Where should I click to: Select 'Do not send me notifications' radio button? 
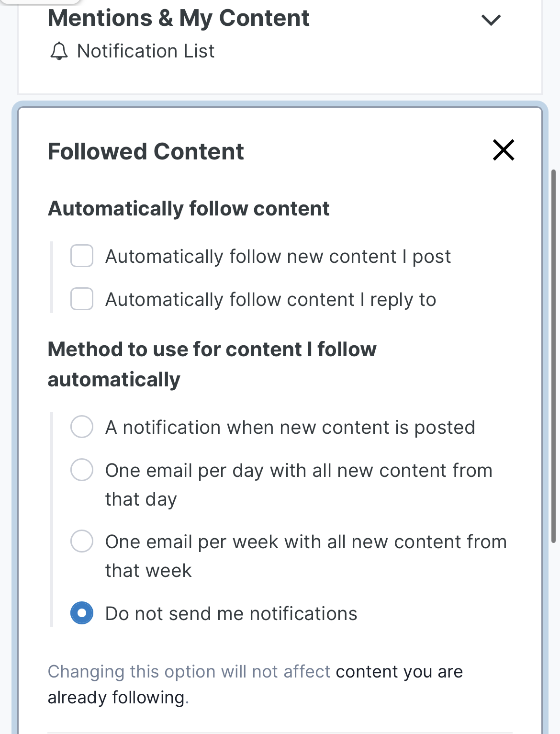pyautogui.click(x=82, y=613)
